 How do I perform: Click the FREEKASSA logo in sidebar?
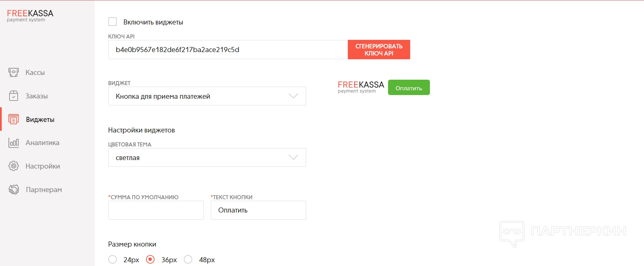click(x=30, y=16)
